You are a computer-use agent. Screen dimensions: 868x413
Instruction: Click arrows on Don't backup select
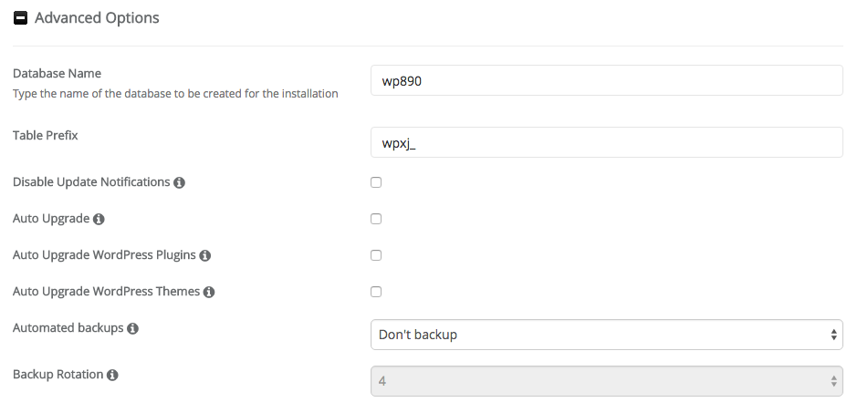[x=833, y=335]
